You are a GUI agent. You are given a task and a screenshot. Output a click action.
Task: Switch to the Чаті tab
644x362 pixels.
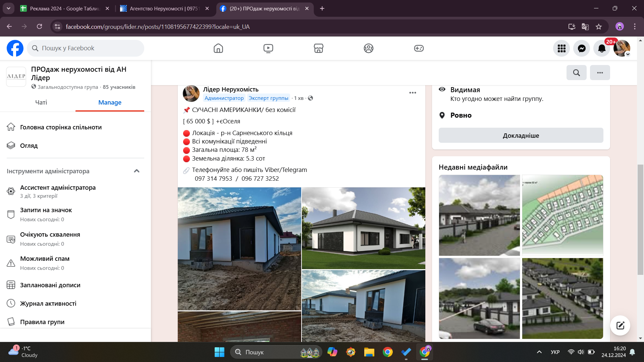tap(41, 103)
